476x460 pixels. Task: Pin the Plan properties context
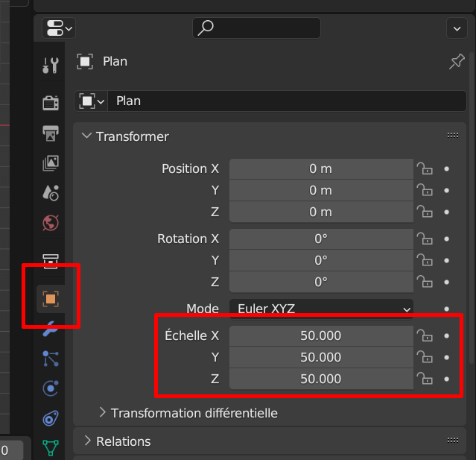tap(456, 62)
